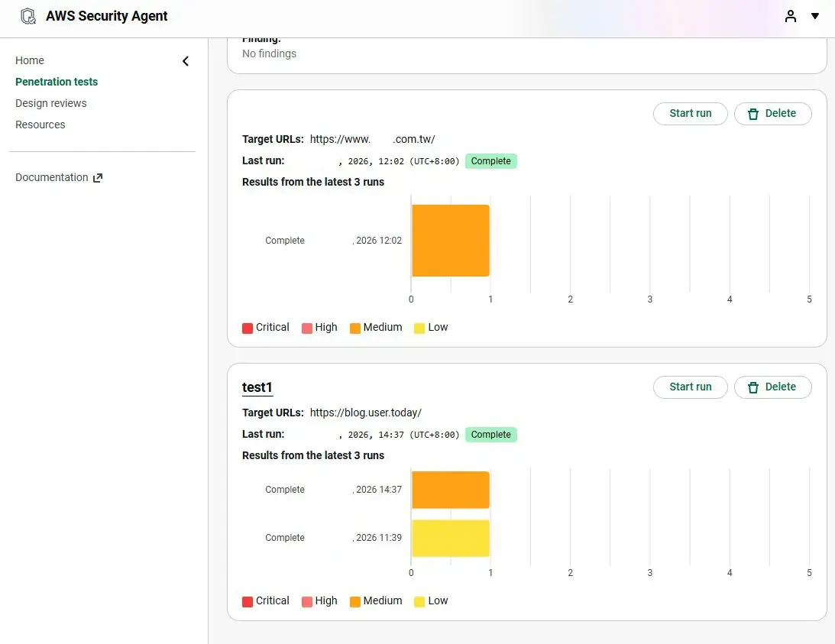Delete the .com.tw penetration test
835x644 pixels.
coord(772,113)
